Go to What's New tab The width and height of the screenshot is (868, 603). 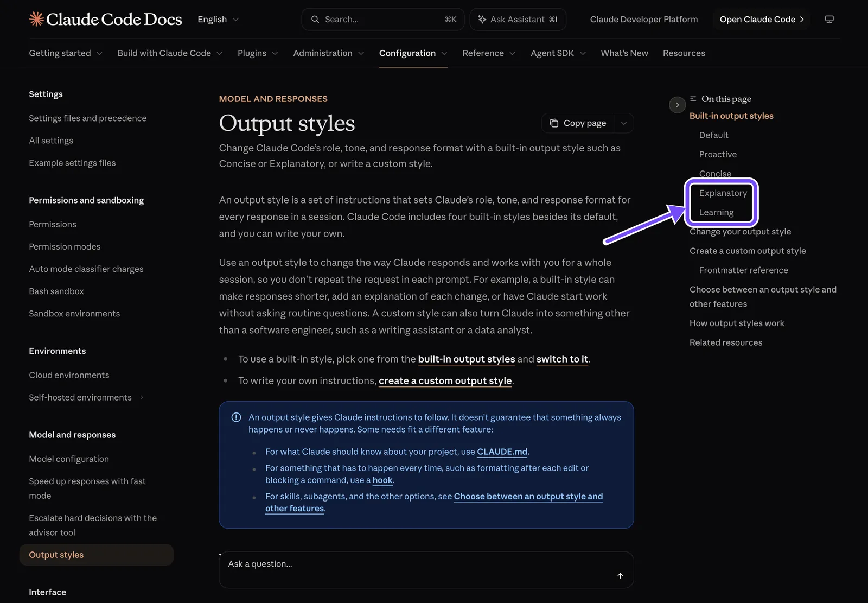(x=624, y=53)
